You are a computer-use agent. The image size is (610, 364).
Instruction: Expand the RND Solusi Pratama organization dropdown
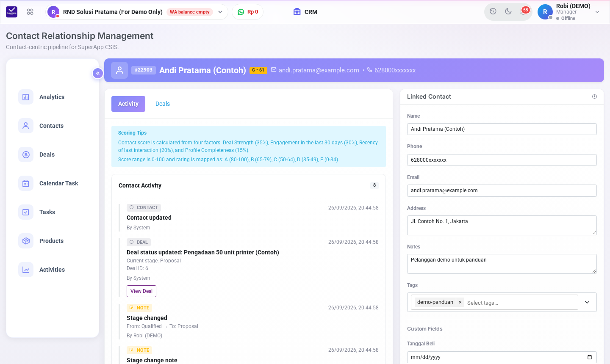coord(220,12)
